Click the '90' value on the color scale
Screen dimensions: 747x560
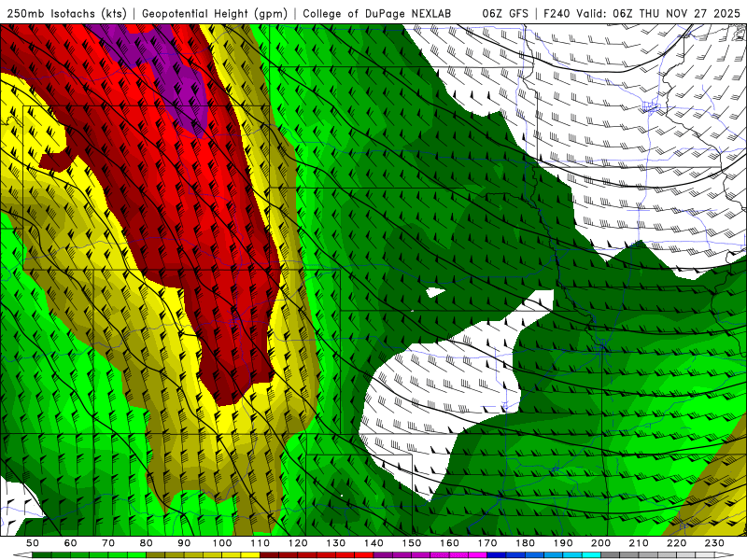184,543
